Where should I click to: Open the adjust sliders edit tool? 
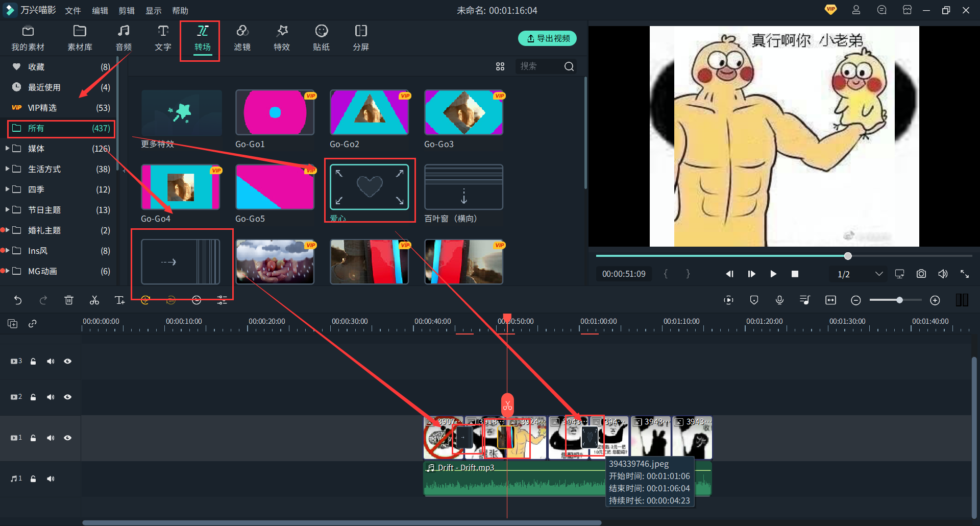(x=222, y=300)
